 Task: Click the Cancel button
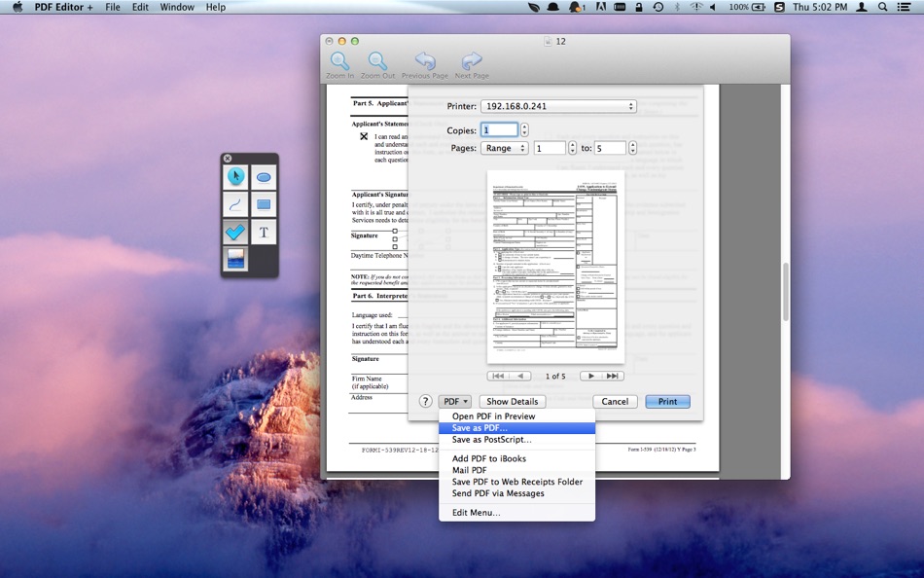615,401
